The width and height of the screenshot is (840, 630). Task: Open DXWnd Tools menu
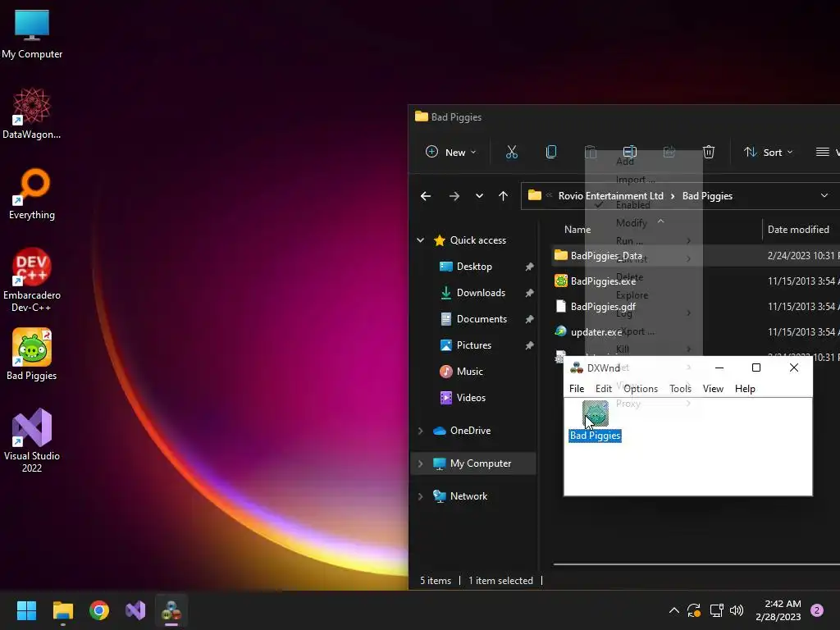click(x=680, y=388)
